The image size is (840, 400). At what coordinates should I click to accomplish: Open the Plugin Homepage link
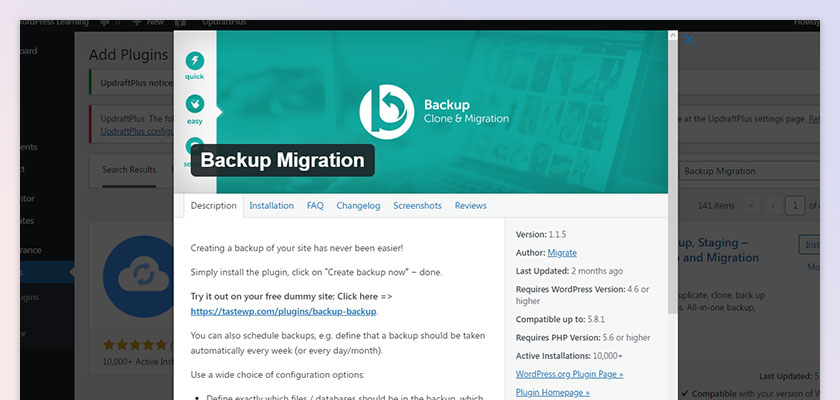pyautogui.click(x=552, y=393)
